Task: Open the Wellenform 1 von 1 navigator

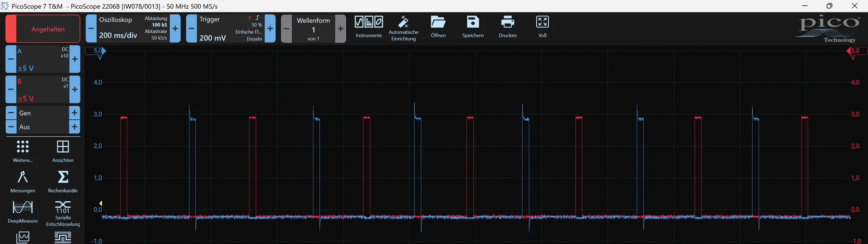Action: (313, 28)
